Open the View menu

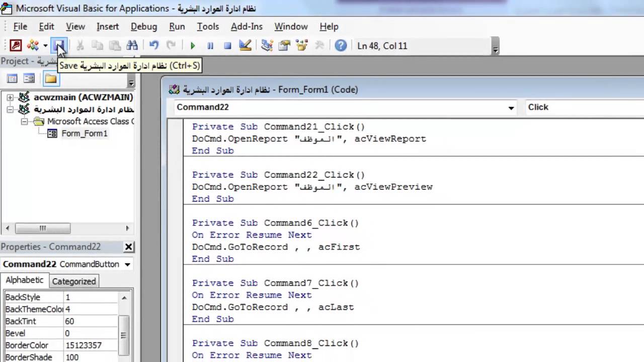point(75,27)
